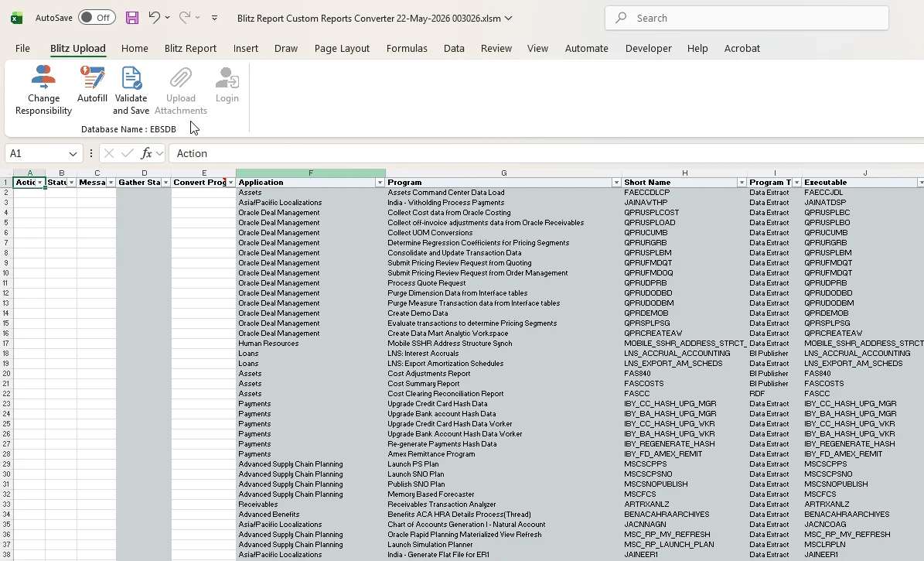This screenshot has width=924, height=561.
Task: Click the Select All corner button
Action: tap(6, 173)
